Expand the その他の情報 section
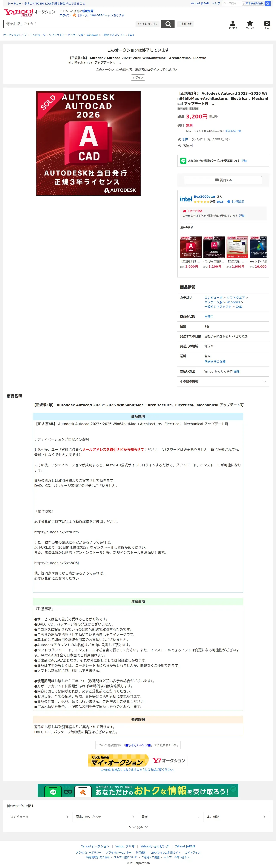Screen dimensions: 276x868 tap(223, 381)
